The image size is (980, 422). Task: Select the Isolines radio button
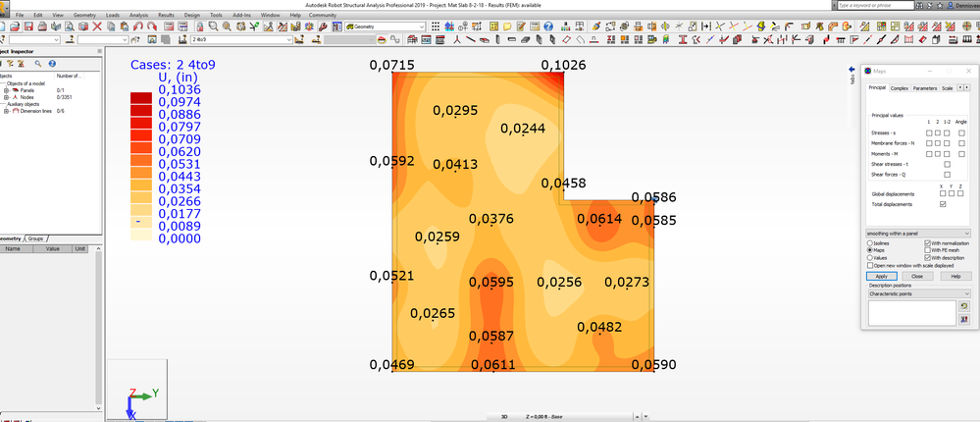click(x=869, y=242)
